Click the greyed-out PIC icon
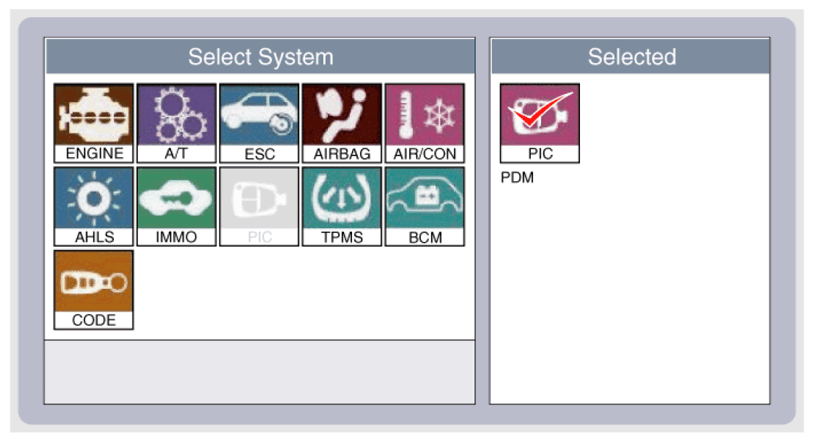This screenshot has width=814, height=442. pos(259,205)
